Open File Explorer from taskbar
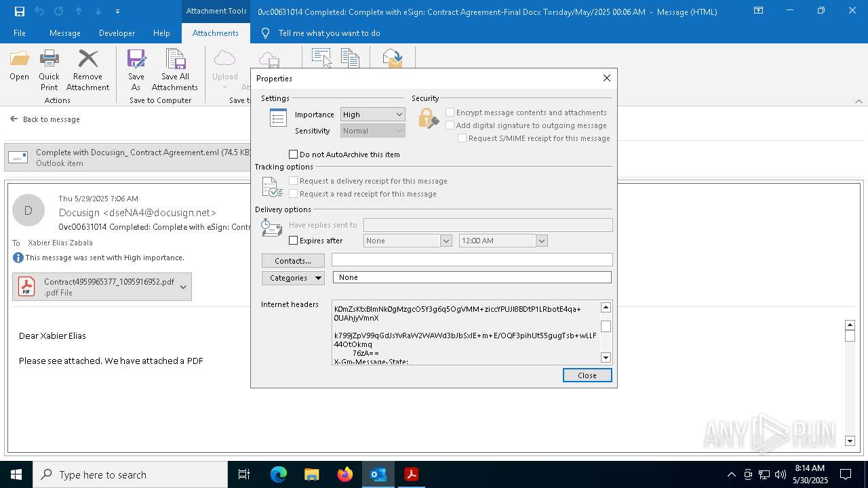 click(x=312, y=474)
